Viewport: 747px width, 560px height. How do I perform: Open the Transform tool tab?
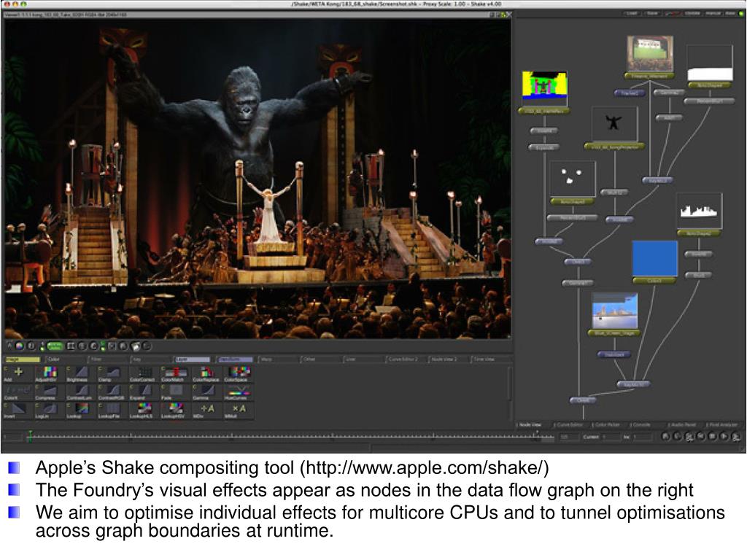coord(235,359)
